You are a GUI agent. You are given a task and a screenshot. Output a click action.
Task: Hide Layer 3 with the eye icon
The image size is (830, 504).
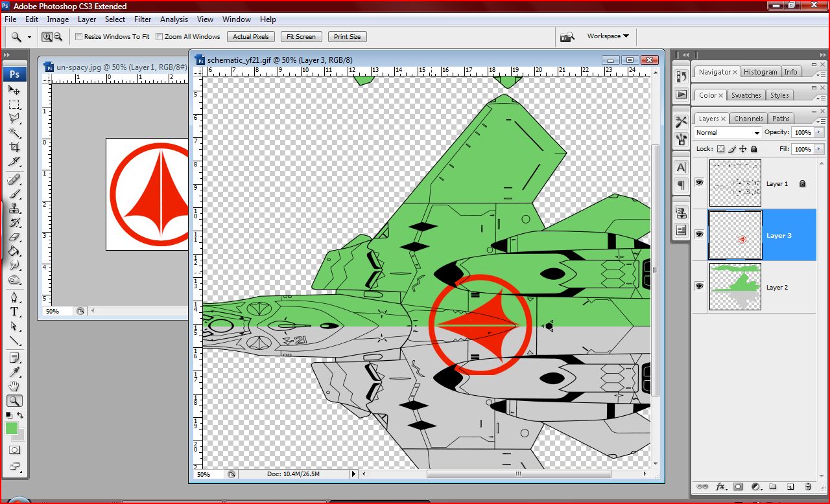[699, 235]
